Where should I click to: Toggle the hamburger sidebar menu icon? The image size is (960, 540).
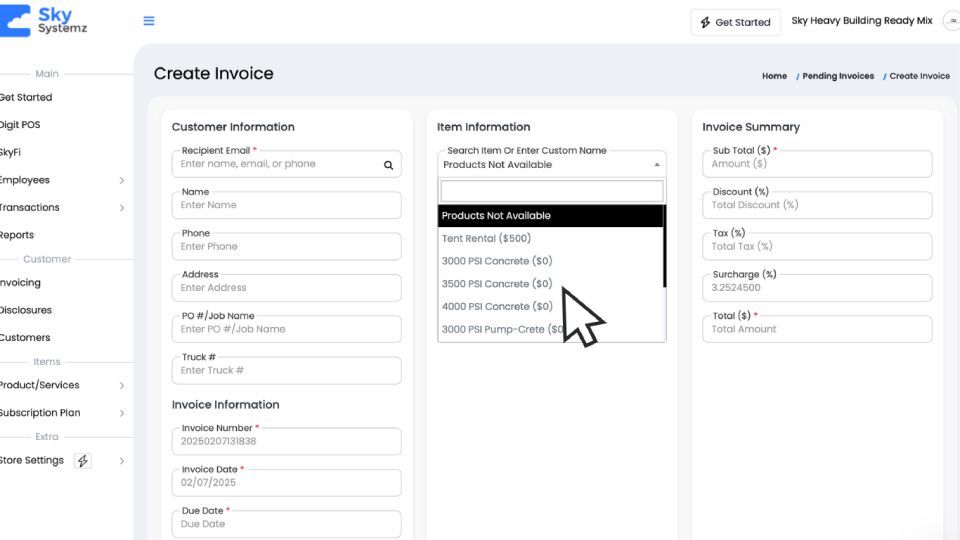149,21
